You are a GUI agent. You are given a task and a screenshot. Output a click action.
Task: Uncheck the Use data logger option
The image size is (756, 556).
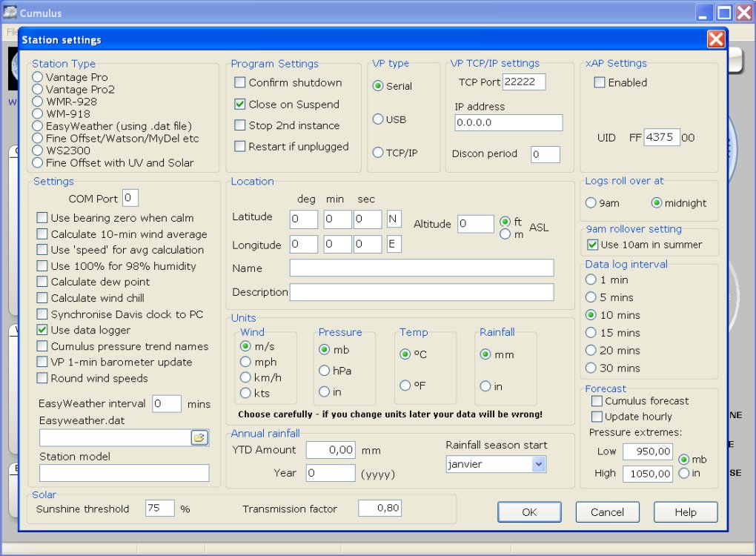pos(42,330)
